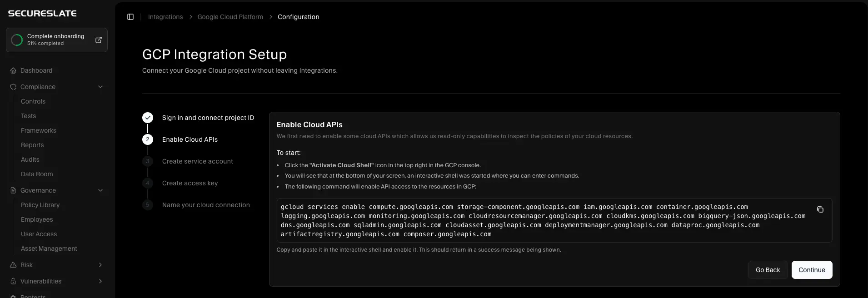Click the 'GCP Integration Setup' title
Image resolution: width=868 pixels, height=298 pixels.
pyautogui.click(x=215, y=55)
